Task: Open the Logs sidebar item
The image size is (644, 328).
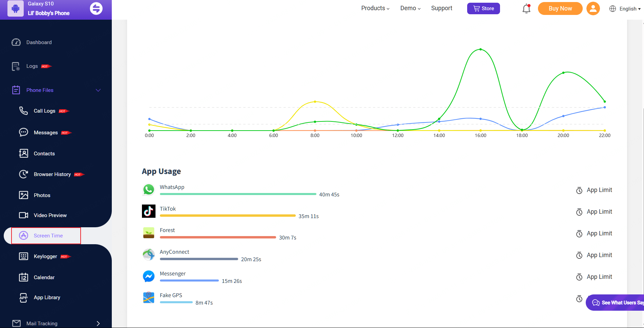Action: pyautogui.click(x=32, y=66)
